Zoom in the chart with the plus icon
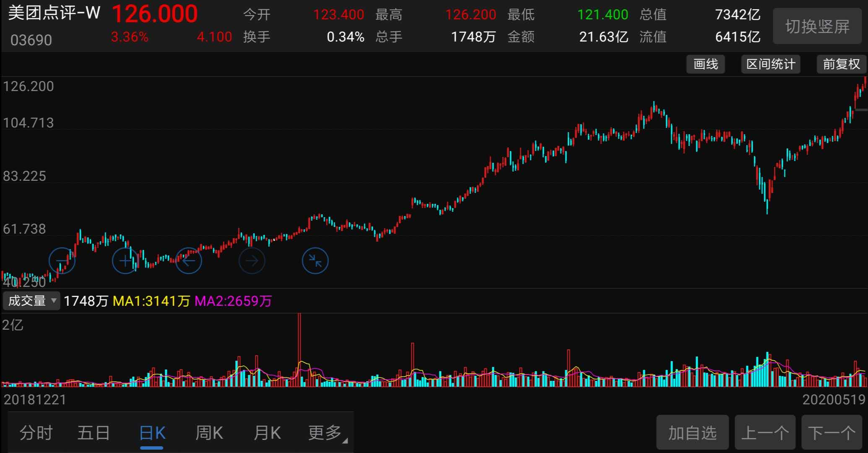 point(125,260)
